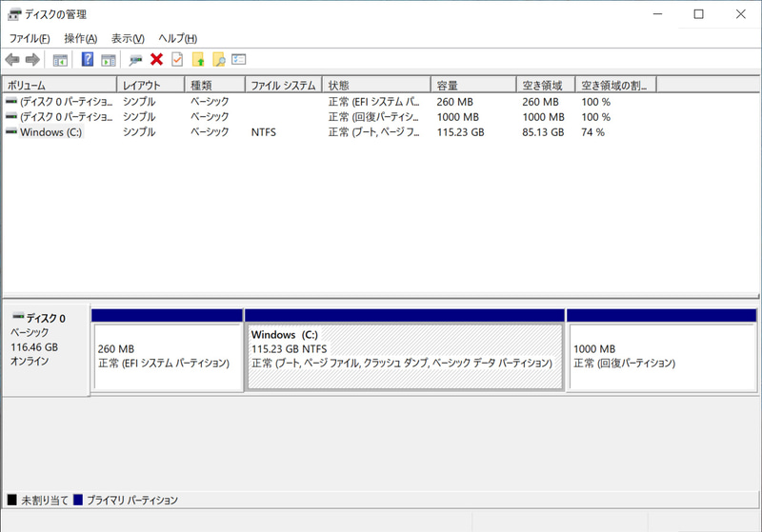Viewport: 762px width, 532px height.
Task: Click the オンライン disk status text
Action: click(30, 361)
